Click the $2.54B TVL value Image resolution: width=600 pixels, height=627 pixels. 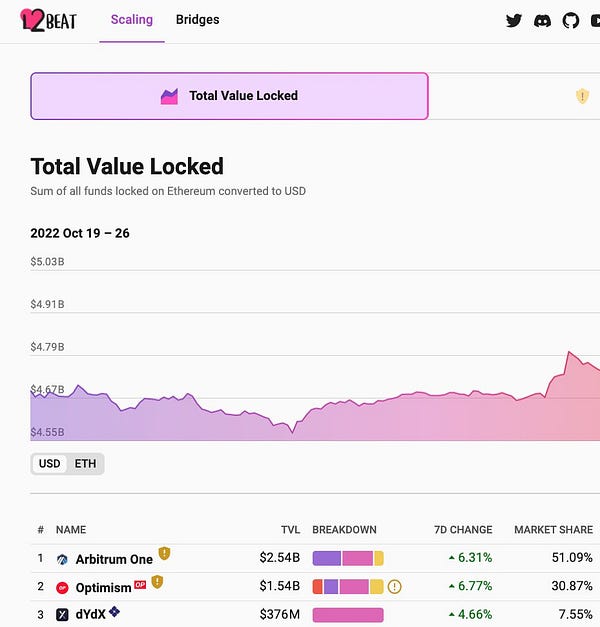pyautogui.click(x=280, y=557)
